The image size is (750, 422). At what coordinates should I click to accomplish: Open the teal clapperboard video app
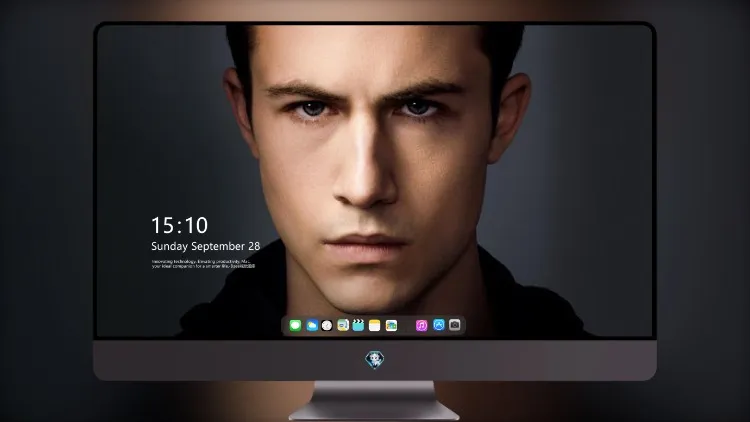tap(358, 325)
